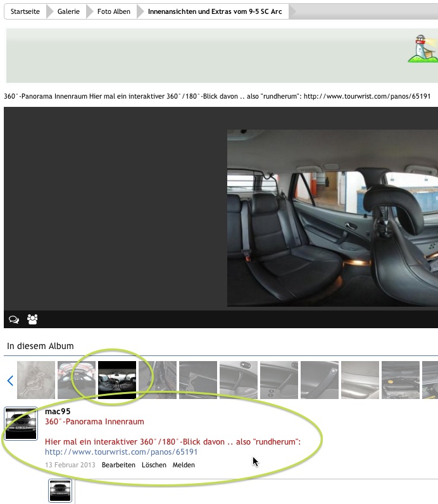
Task: Open the engine bay thumbnail with yellow cap
Action: [401, 380]
